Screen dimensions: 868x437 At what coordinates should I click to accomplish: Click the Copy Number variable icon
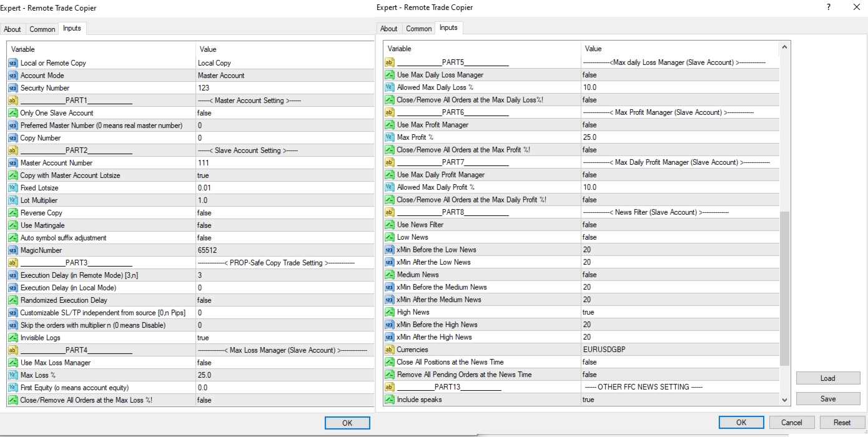[x=13, y=138]
